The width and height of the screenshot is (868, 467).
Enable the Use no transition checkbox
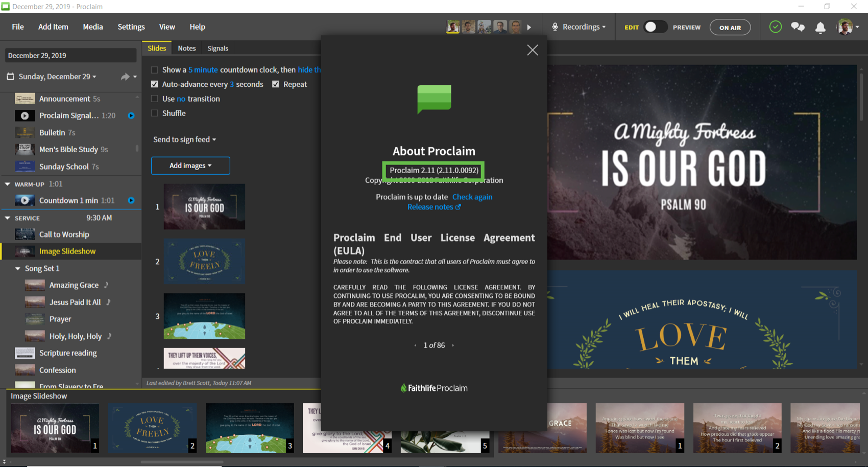coord(154,99)
